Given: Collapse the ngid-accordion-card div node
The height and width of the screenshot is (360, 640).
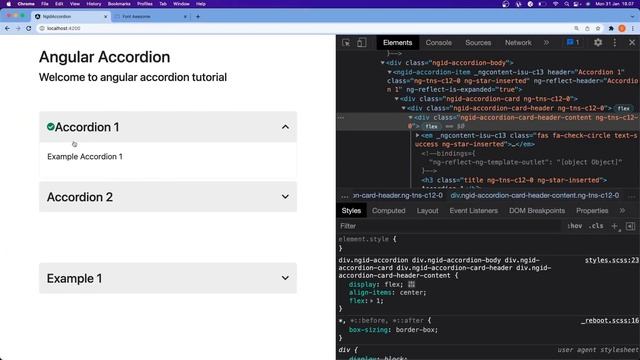Looking at the screenshot, I should click(396, 99).
